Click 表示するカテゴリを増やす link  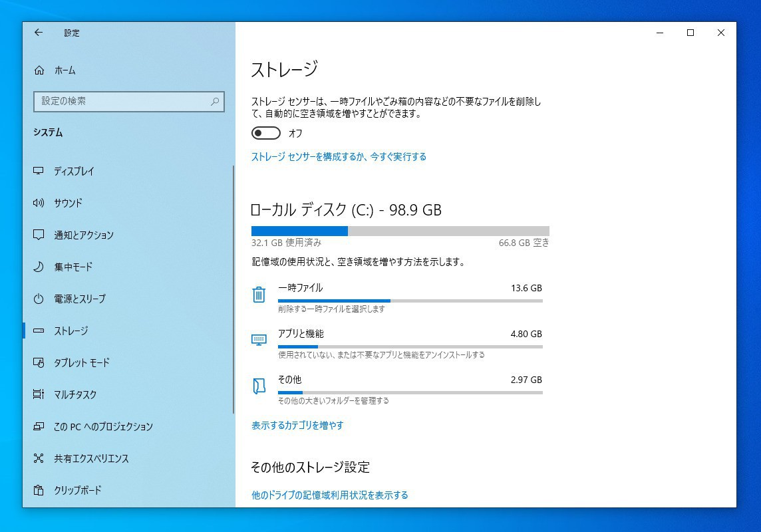point(297,426)
